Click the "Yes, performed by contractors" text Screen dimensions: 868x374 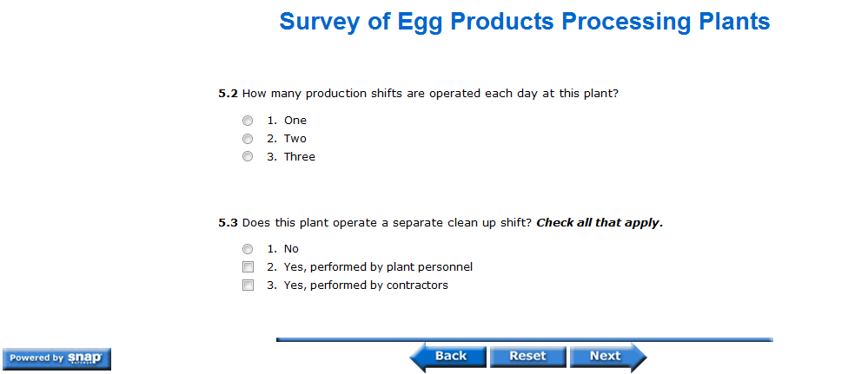coord(366,285)
